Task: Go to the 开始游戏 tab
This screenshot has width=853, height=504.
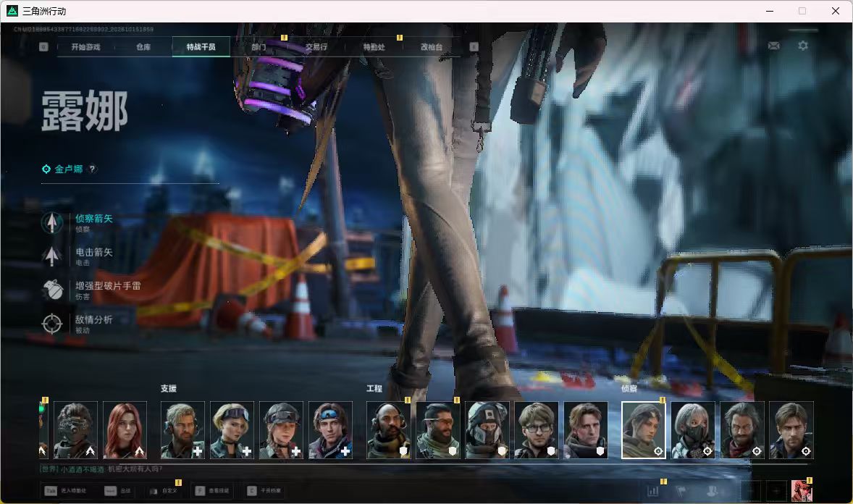Action: [86, 47]
